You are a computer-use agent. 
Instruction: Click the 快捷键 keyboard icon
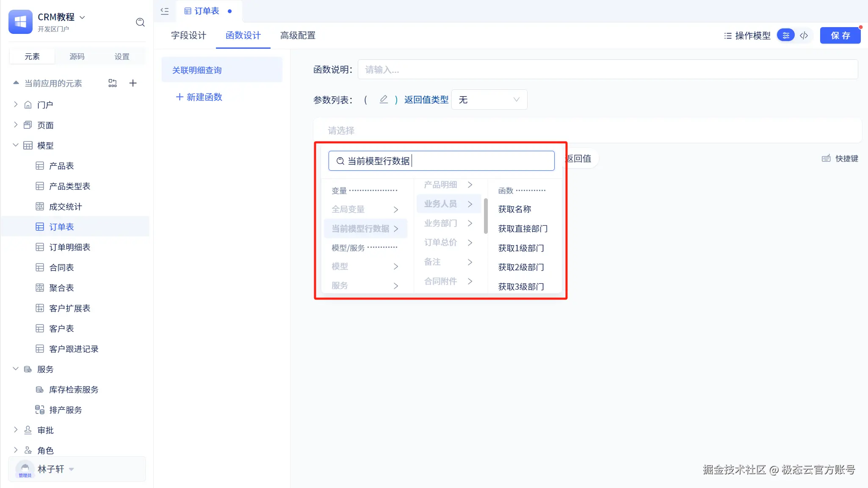click(x=826, y=158)
